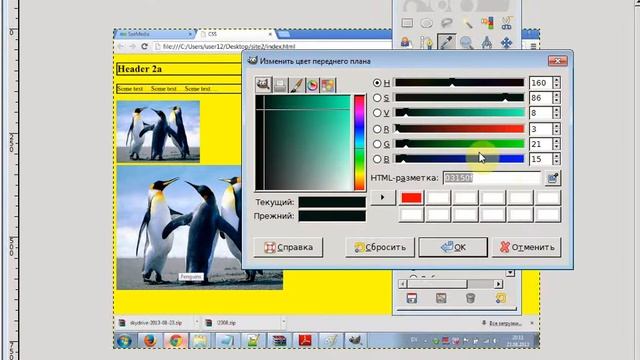Select the Ellipse Select tool in toolbox
Screen dimensions: 640x360
(427, 23)
